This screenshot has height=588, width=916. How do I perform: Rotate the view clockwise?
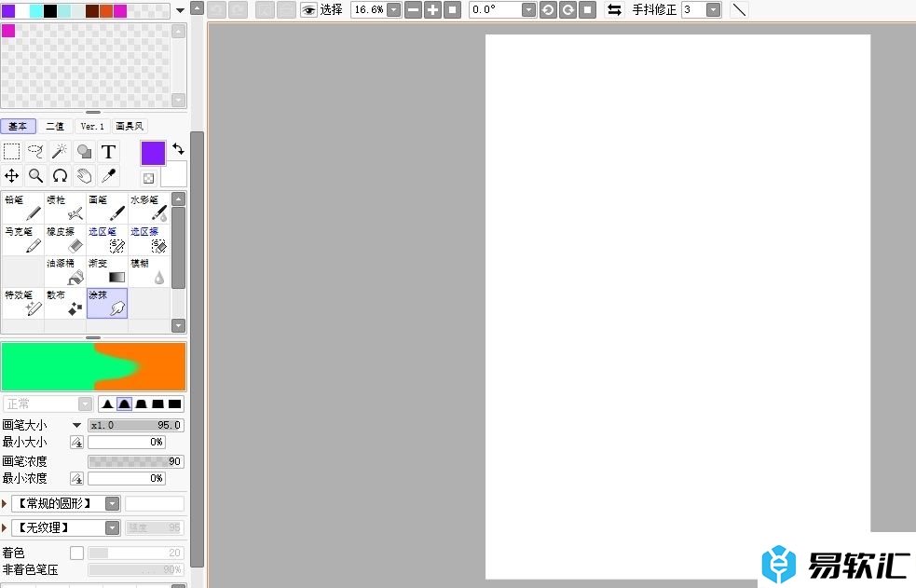point(567,10)
